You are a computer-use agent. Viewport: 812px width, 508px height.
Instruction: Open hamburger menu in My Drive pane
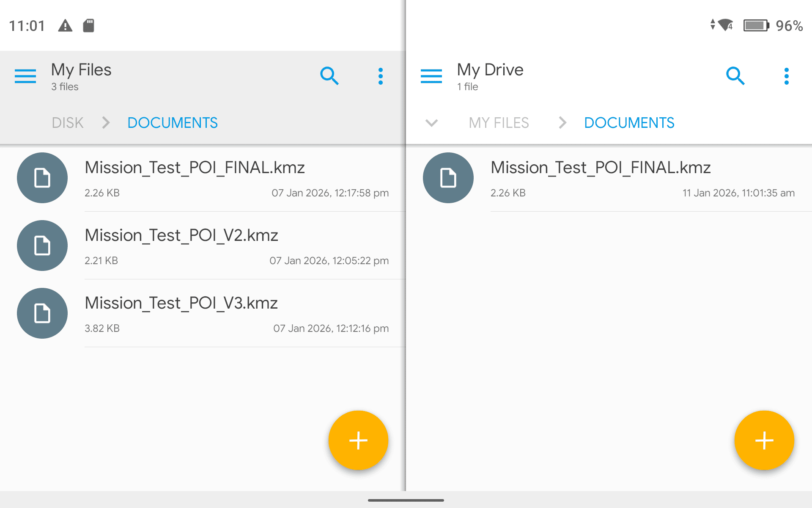pyautogui.click(x=431, y=76)
